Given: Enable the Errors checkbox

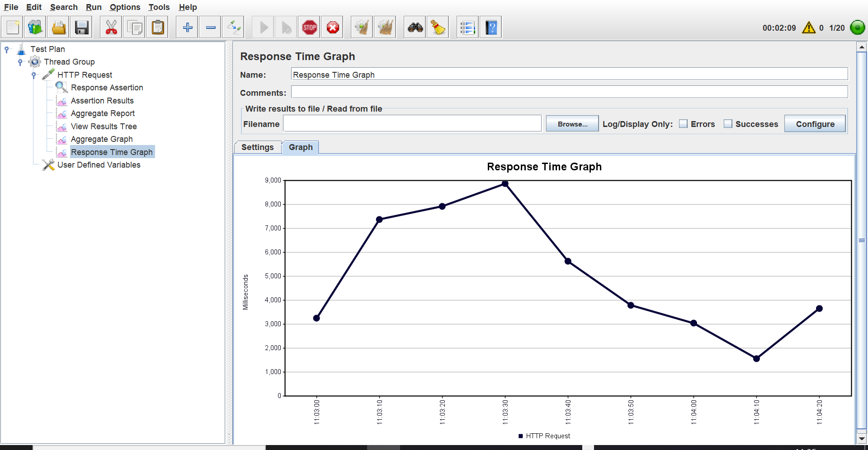Looking at the screenshot, I should pos(683,124).
